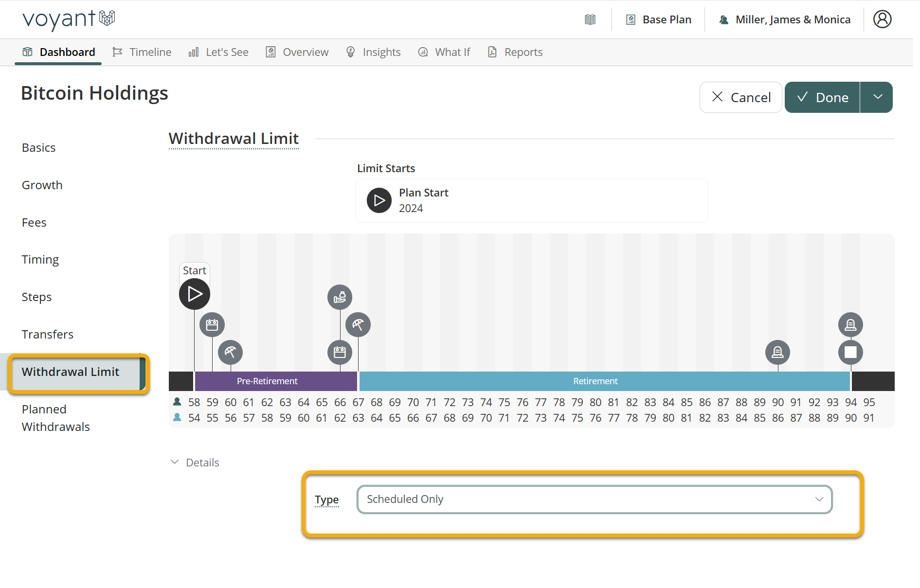Go to the What If tab
The height and width of the screenshot is (588, 920).
pyautogui.click(x=444, y=52)
